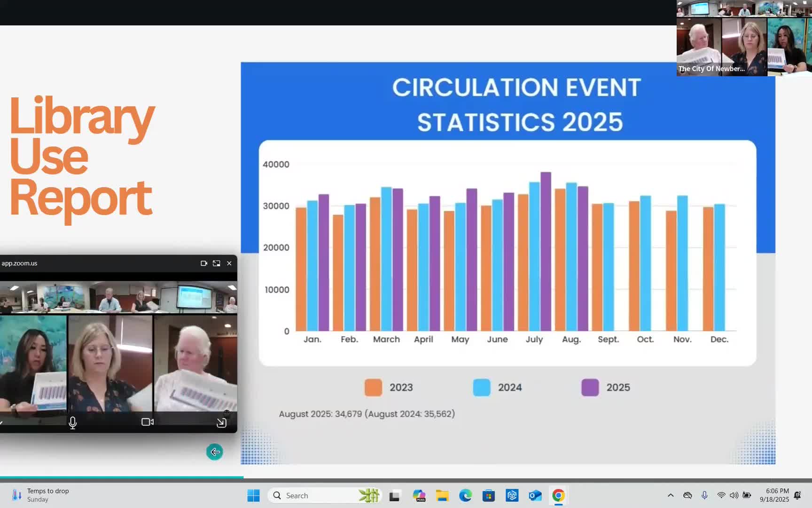Click the crossed-out cloud tray icon
This screenshot has height=508, width=812.
(x=687, y=495)
